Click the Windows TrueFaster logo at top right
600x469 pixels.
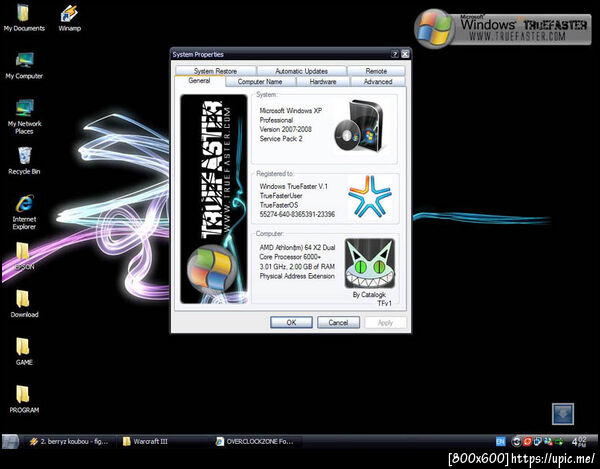[x=503, y=29]
